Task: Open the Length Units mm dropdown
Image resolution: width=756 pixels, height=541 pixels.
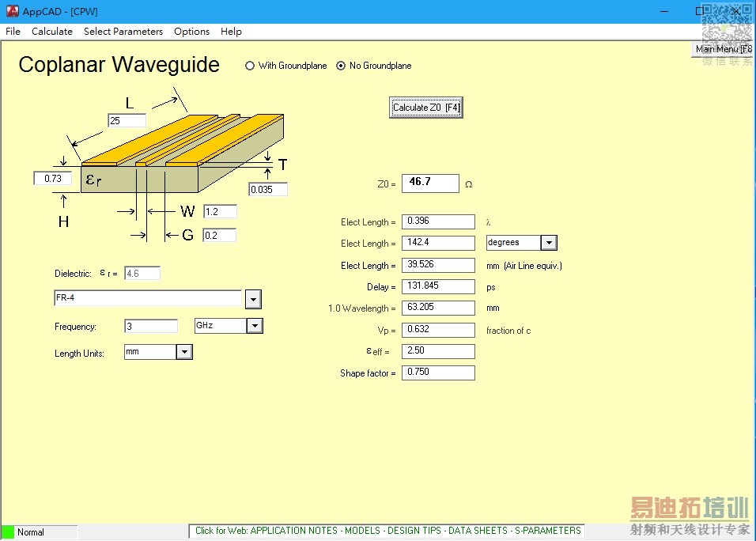Action: tap(184, 352)
